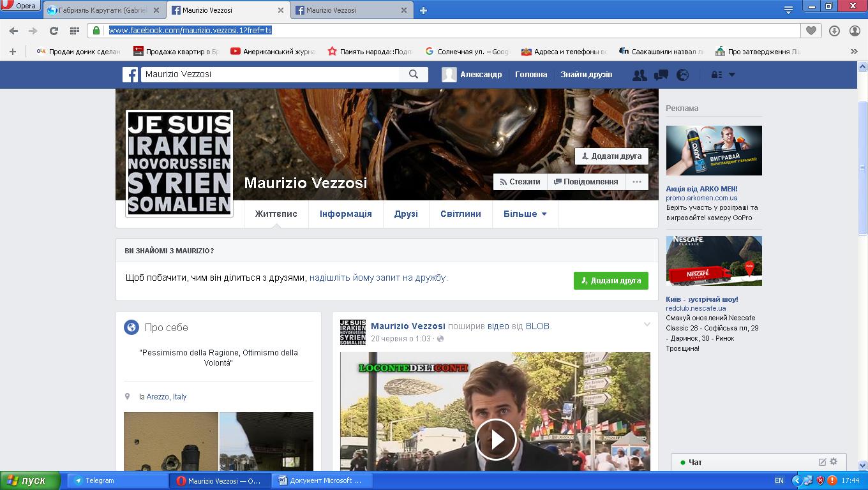Expand the Більше profile dropdown
The width and height of the screenshot is (868, 490).
coord(525,214)
